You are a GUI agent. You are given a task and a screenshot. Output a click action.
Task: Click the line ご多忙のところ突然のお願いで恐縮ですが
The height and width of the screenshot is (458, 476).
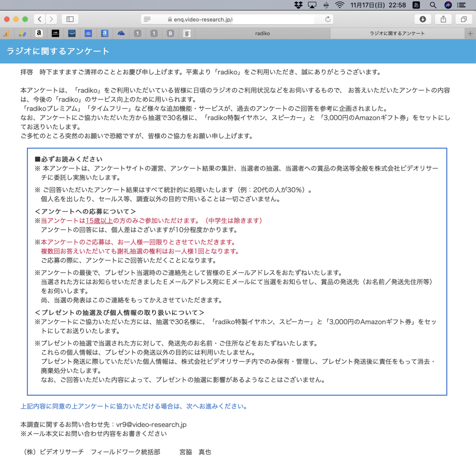pyautogui.click(x=137, y=136)
